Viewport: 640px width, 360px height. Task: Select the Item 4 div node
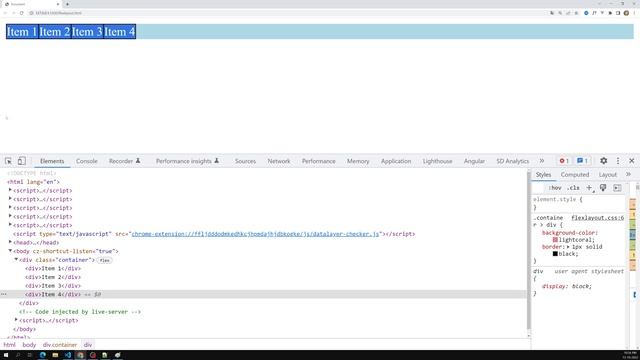tap(53, 294)
